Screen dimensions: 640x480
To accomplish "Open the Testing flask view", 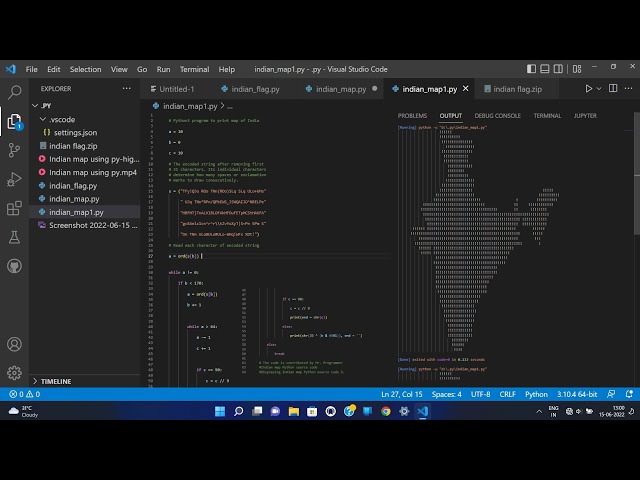I will pyautogui.click(x=14, y=237).
